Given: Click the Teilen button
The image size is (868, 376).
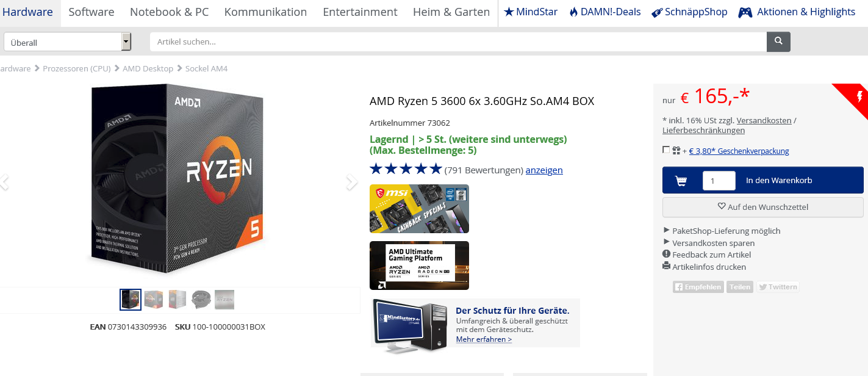Looking at the screenshot, I should (740, 287).
